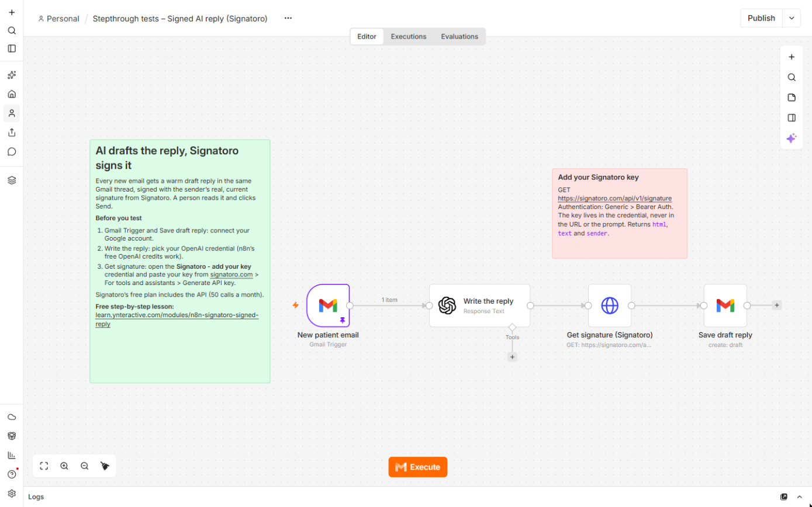Tidy up the workflow nodes
This screenshot has height=507, width=812.
click(x=105, y=466)
